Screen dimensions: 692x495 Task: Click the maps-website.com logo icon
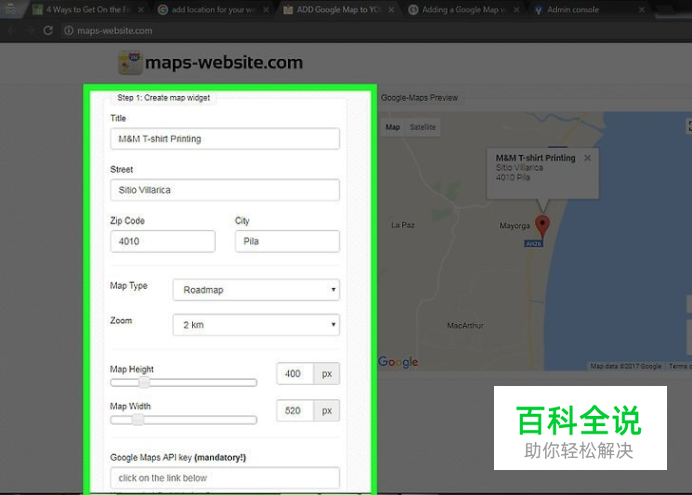[130, 63]
